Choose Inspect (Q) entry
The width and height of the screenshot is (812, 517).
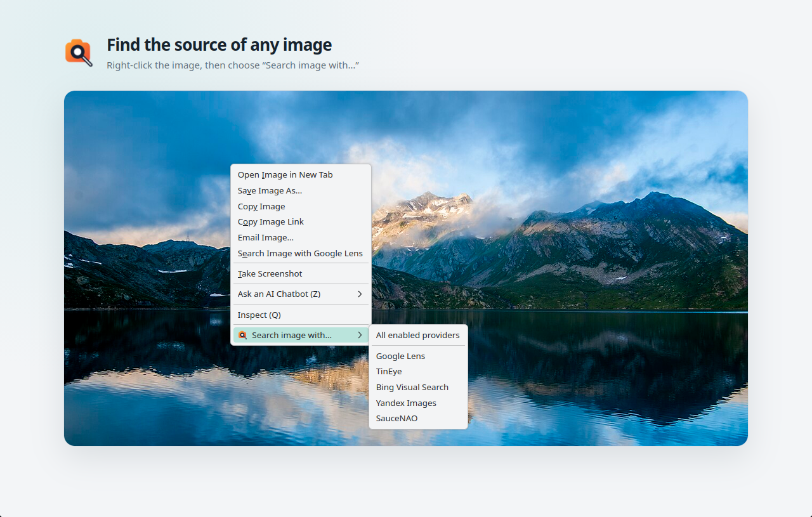point(301,315)
